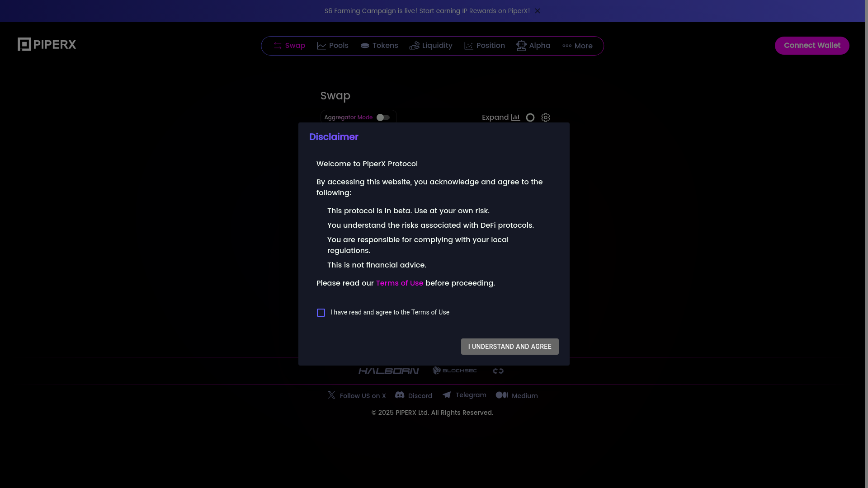Open the Position tab
This screenshot has height=488, width=868.
pyautogui.click(x=485, y=46)
